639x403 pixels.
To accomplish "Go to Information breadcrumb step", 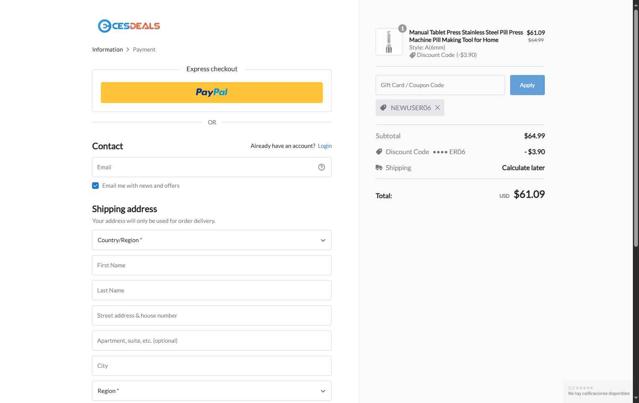I will pos(107,49).
